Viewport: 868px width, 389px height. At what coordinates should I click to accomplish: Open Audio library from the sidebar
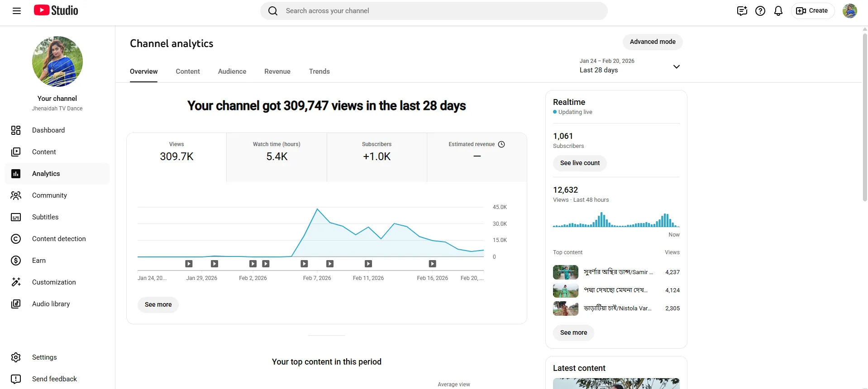click(x=57, y=304)
